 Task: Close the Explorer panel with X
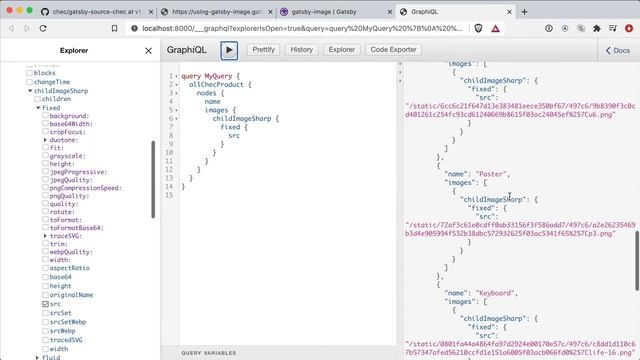[x=149, y=51]
